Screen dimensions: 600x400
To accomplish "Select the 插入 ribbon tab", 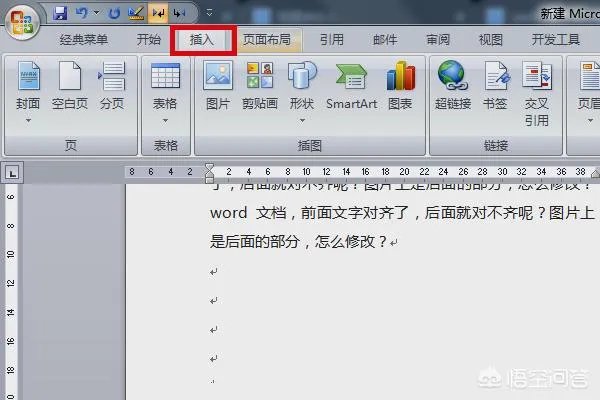I will tap(202, 39).
